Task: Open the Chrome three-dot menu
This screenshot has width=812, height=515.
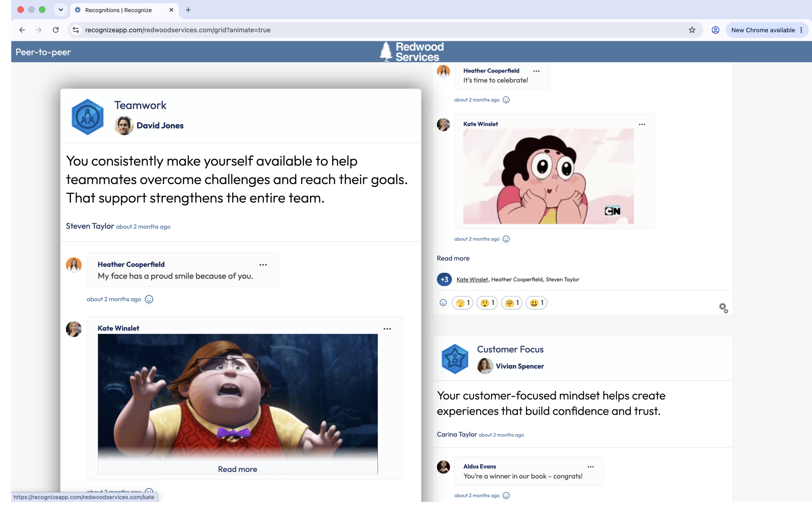Action: click(x=801, y=30)
